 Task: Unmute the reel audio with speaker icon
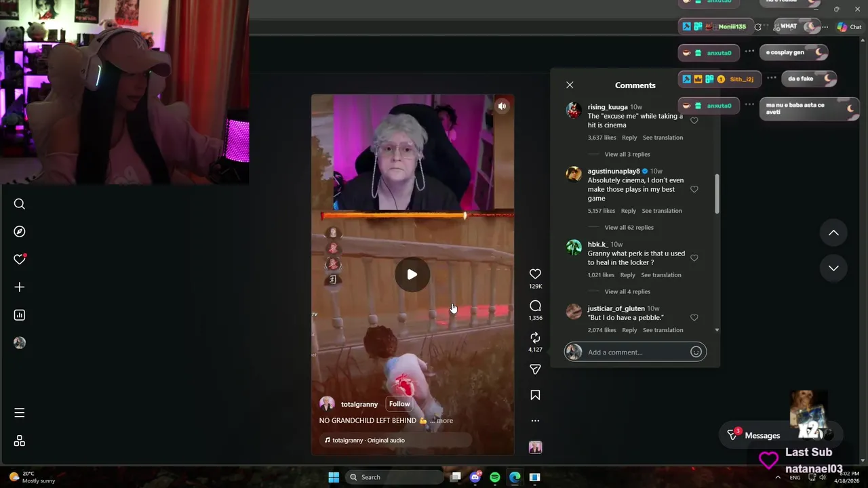click(502, 106)
